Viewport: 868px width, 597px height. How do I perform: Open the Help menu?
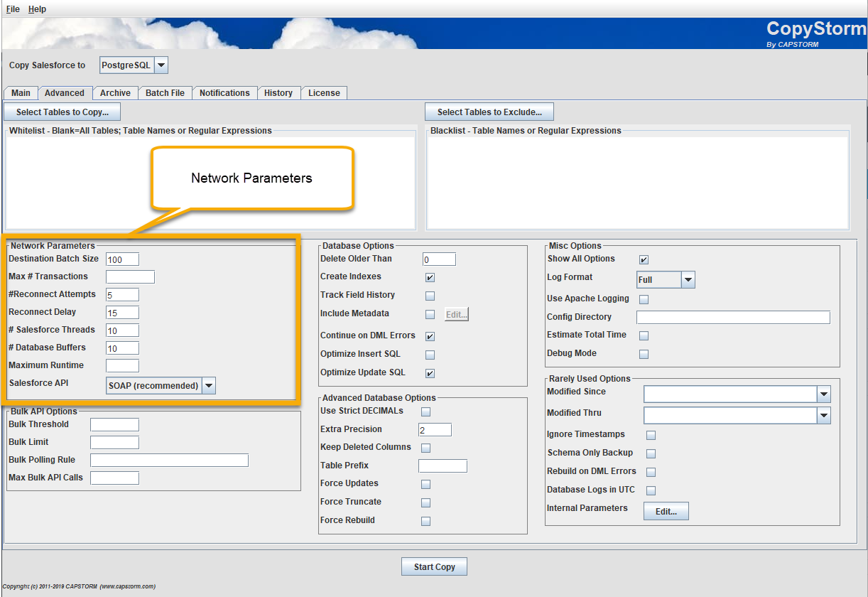(x=37, y=9)
